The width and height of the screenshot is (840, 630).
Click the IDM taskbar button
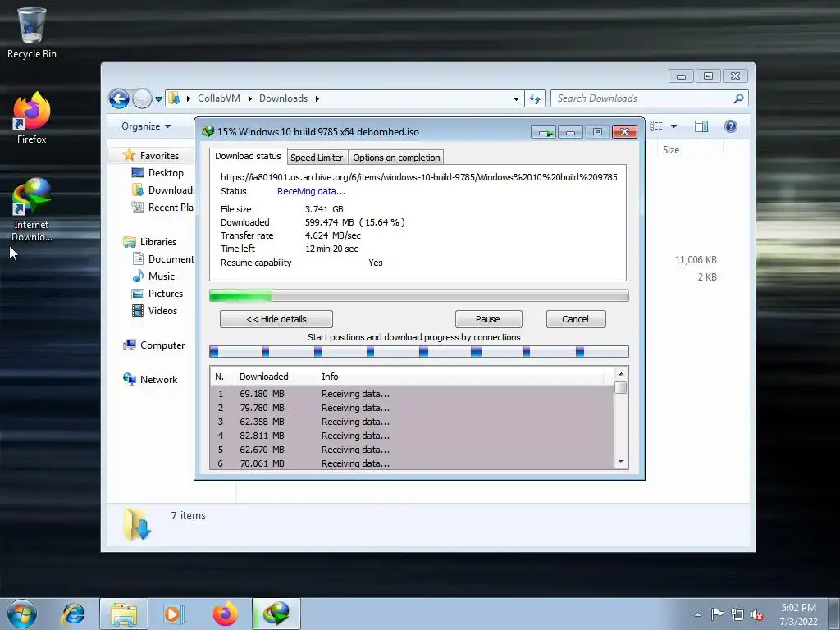pos(276,614)
